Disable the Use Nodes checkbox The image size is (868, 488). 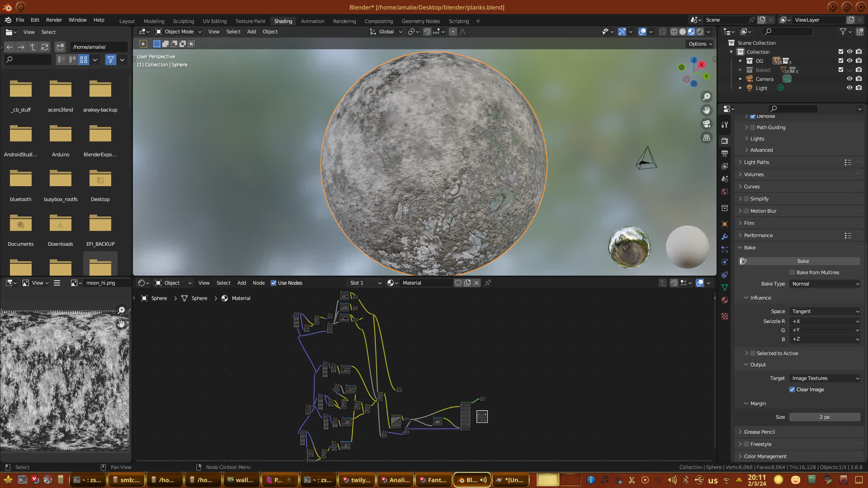[274, 283]
